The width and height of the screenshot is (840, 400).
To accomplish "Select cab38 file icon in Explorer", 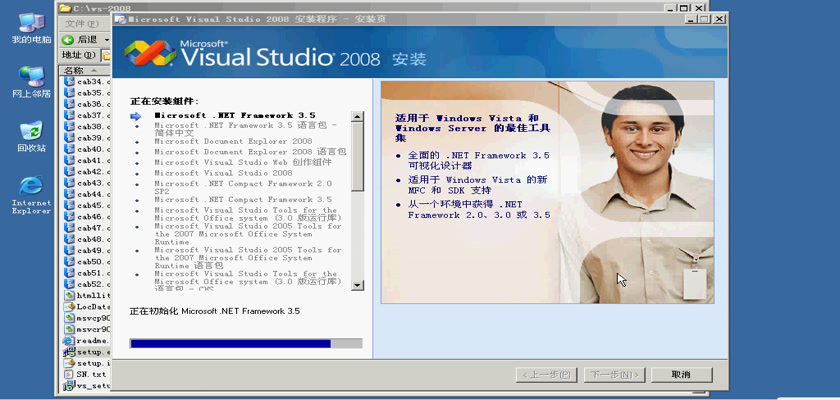I will click(x=70, y=127).
